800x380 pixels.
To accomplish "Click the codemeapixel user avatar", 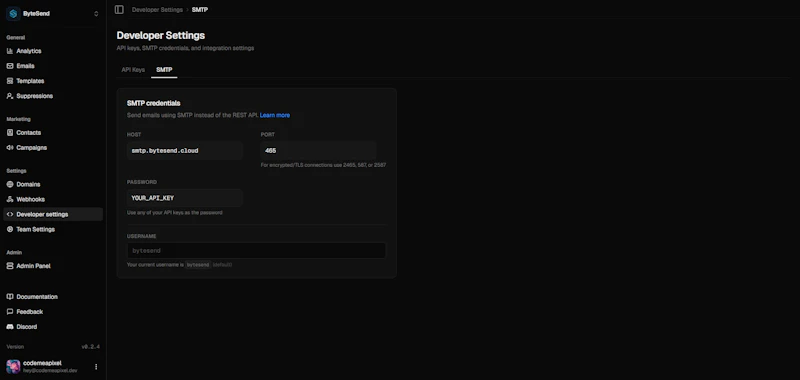I will point(13,366).
